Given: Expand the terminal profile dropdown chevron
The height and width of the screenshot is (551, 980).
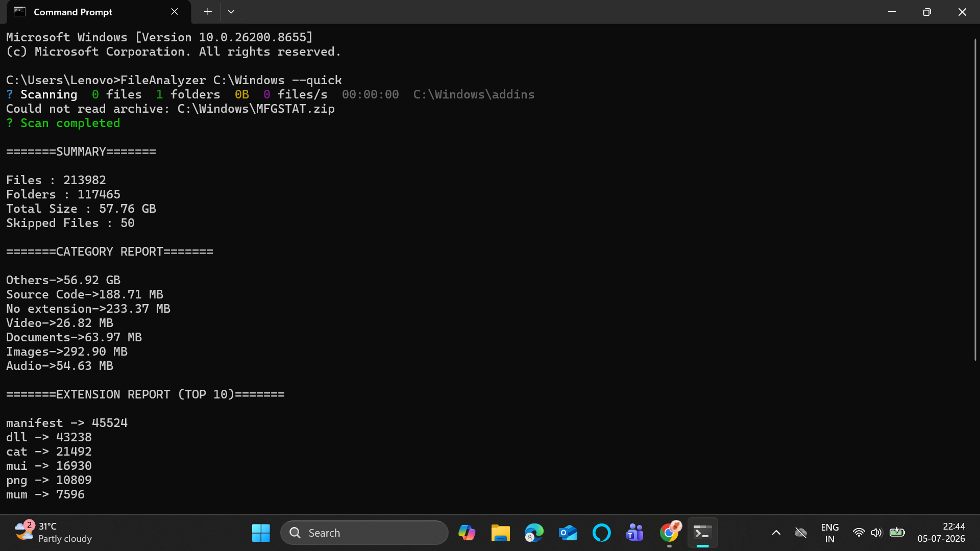Looking at the screenshot, I should [231, 12].
